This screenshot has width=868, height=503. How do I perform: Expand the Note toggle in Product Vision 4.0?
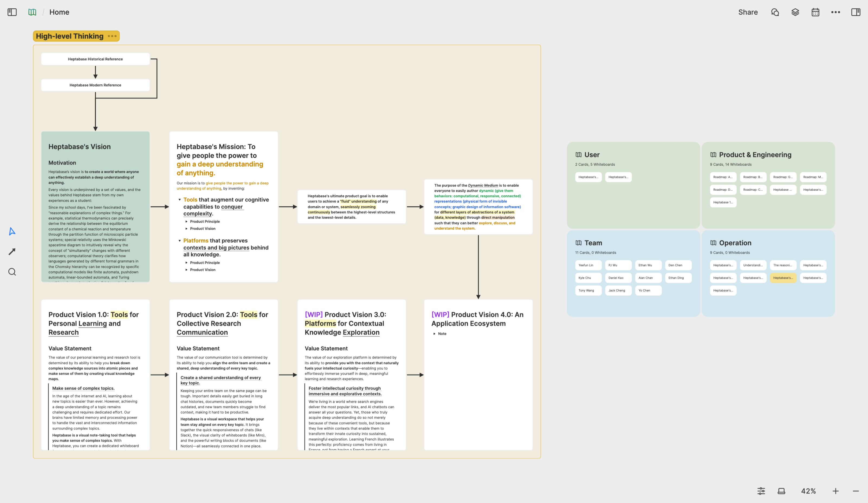pyautogui.click(x=434, y=334)
